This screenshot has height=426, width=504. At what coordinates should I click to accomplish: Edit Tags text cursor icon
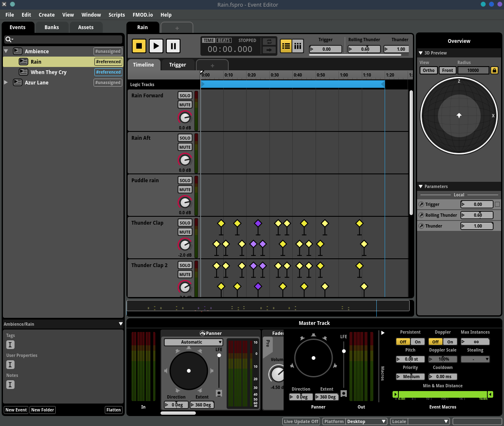tap(10, 344)
